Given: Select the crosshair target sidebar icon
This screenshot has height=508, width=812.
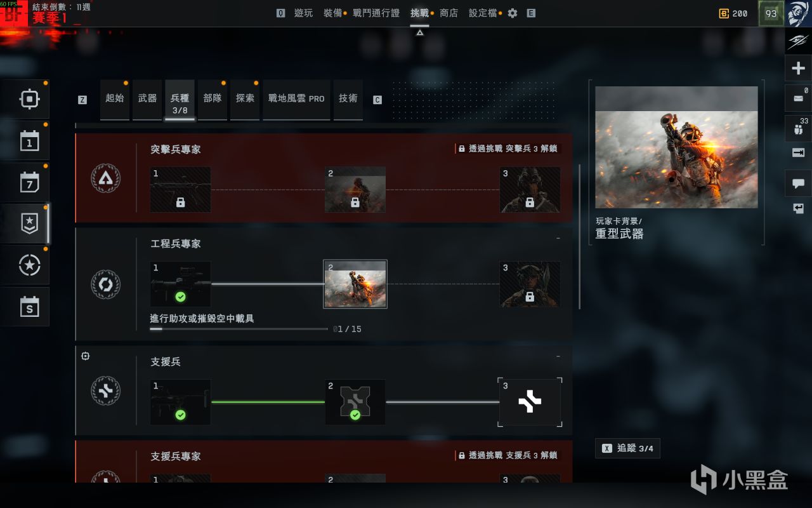Looking at the screenshot, I should 29,100.
